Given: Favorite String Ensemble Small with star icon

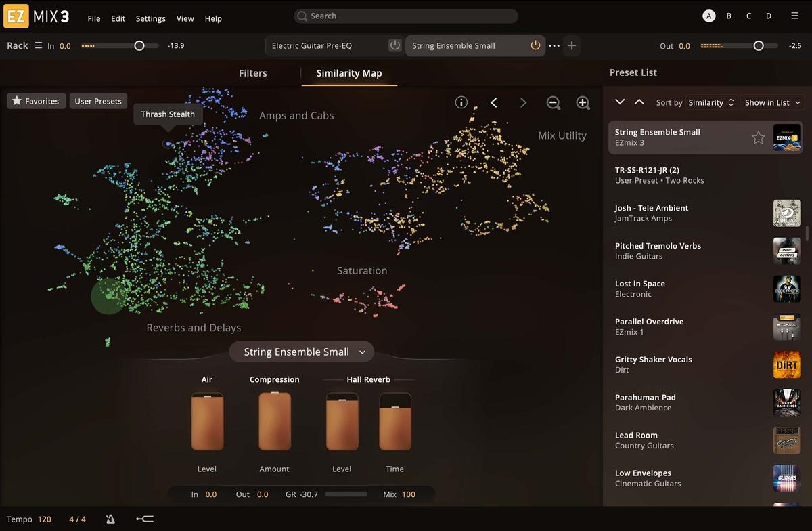Looking at the screenshot, I should click(758, 137).
